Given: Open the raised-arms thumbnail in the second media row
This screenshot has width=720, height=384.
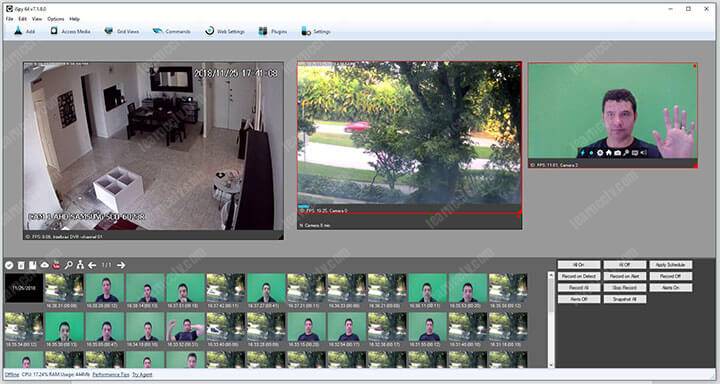Looking at the screenshot, I should tap(186, 327).
